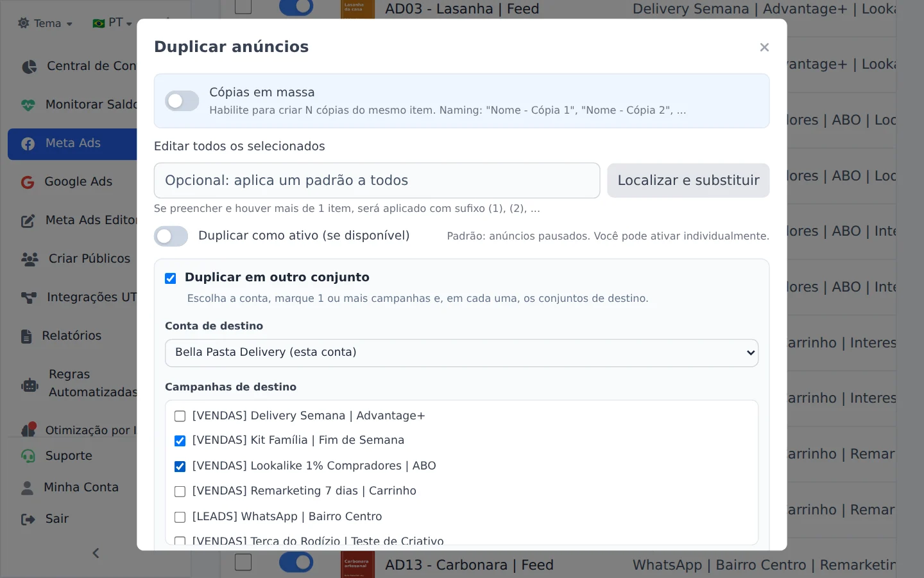Enable the Cópias em massa switch
924x578 pixels.
pyautogui.click(x=182, y=101)
